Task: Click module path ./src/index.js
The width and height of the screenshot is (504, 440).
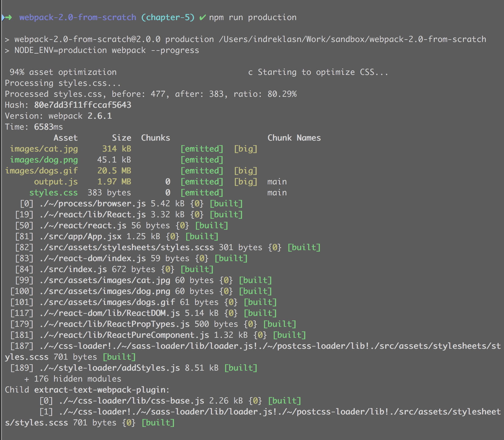Action: click(73, 269)
